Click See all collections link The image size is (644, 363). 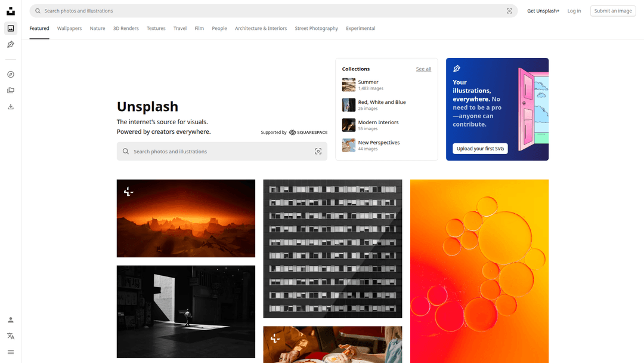click(x=423, y=69)
